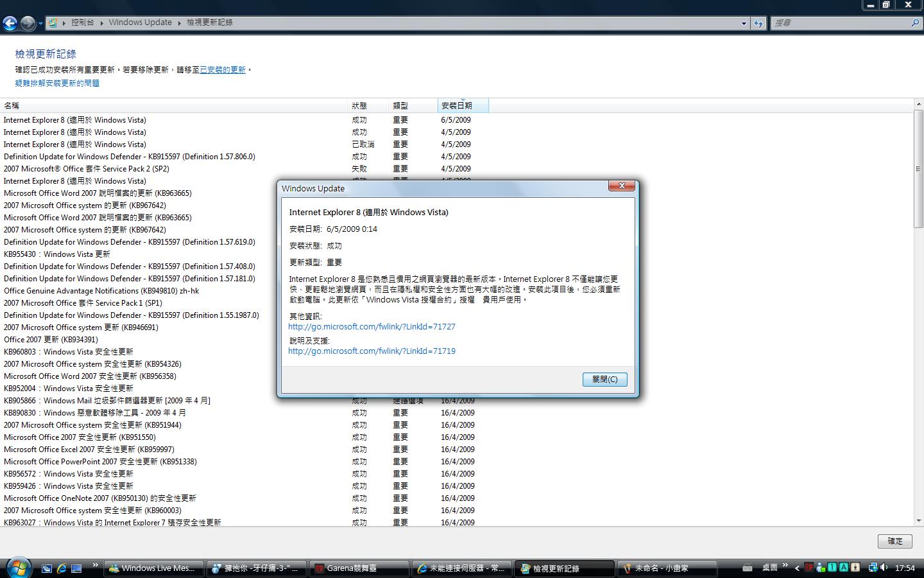Close the Windows Update details dialog

621,186
